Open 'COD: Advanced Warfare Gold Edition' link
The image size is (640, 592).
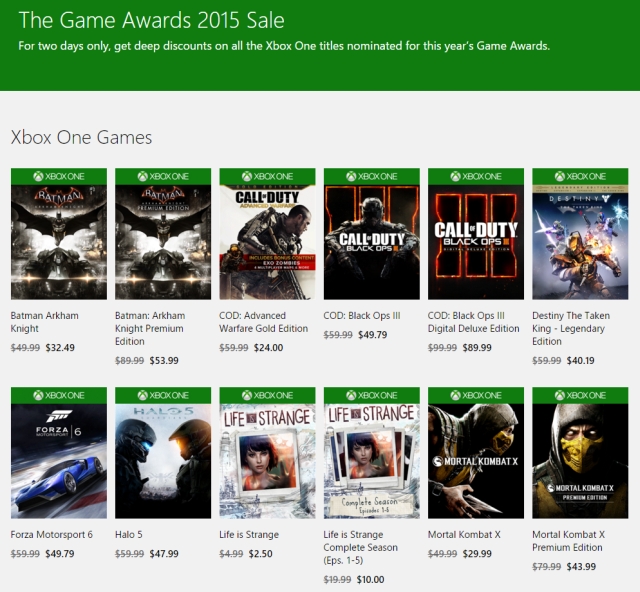coord(264,322)
